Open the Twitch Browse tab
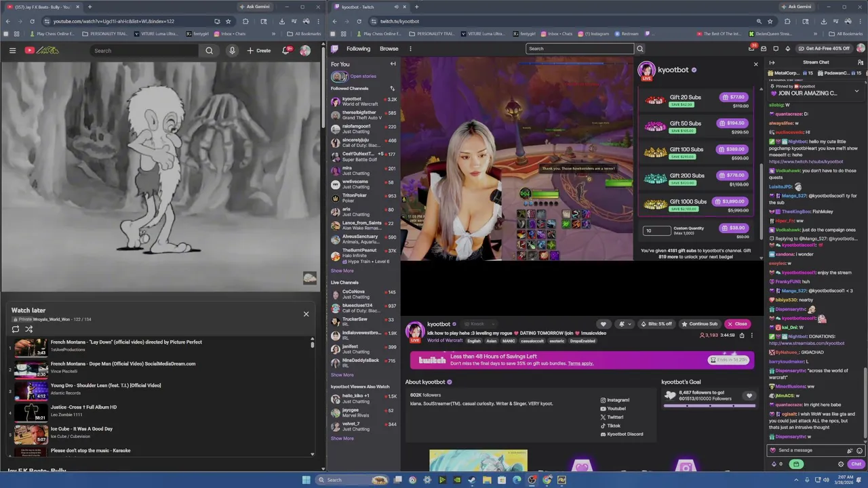Image resolution: width=868 pixels, height=488 pixels. tap(389, 49)
